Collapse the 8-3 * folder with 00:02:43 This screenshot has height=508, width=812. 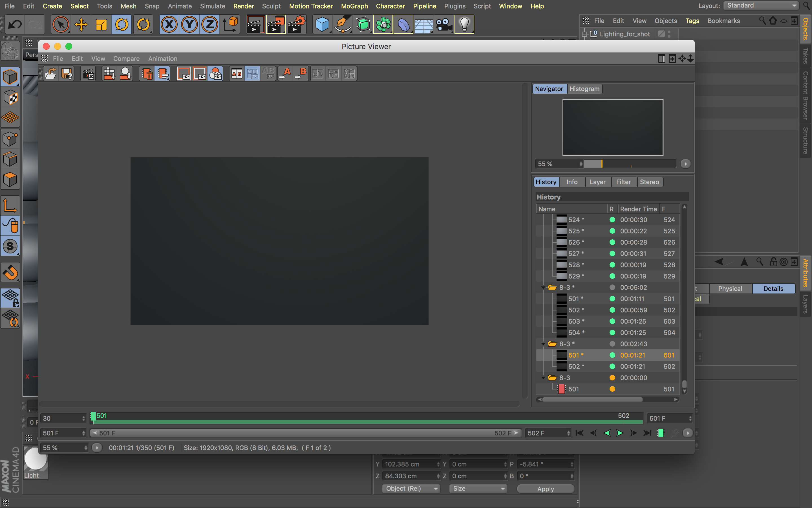click(543, 344)
